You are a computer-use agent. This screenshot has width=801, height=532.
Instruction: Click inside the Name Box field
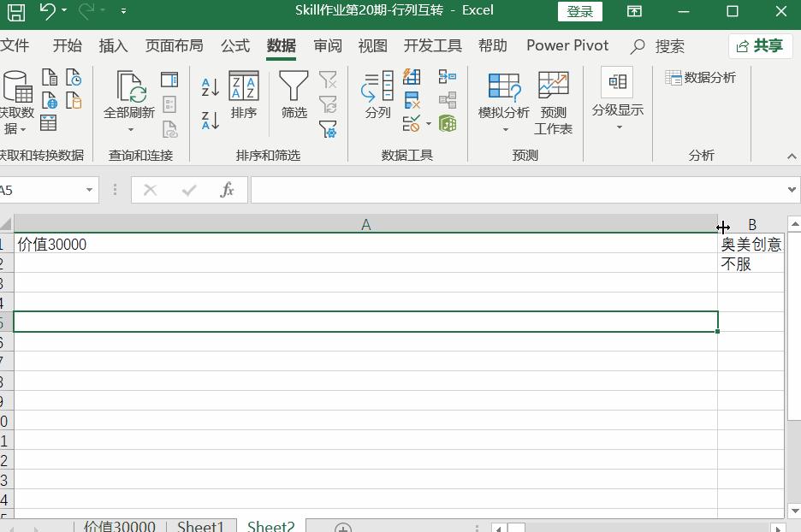coord(43,190)
